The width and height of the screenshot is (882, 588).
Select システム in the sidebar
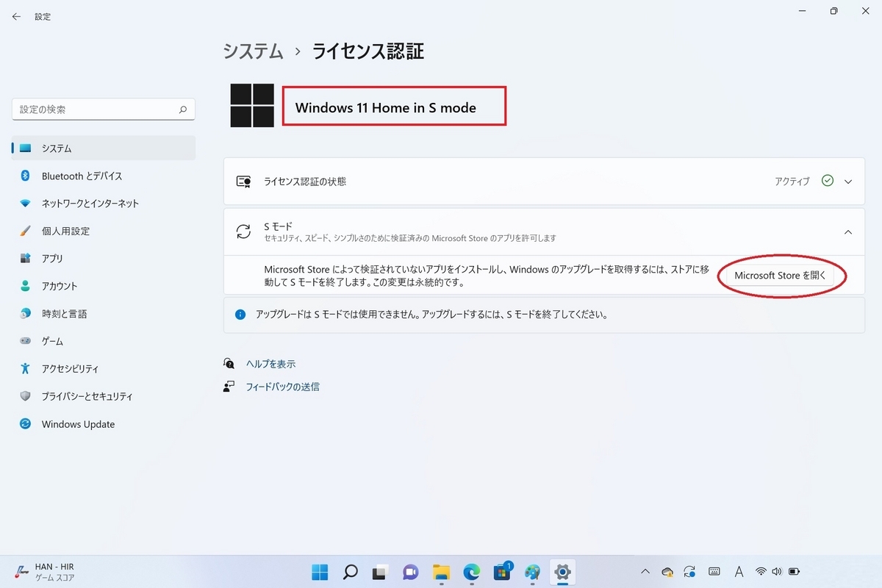point(104,148)
